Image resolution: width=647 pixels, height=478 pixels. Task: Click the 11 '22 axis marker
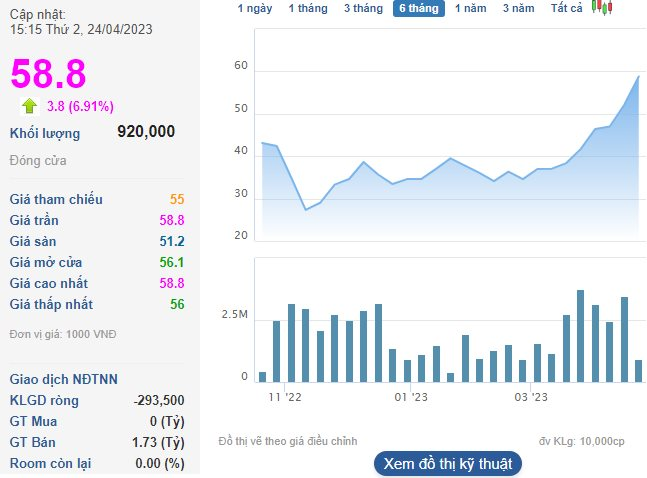click(x=285, y=397)
